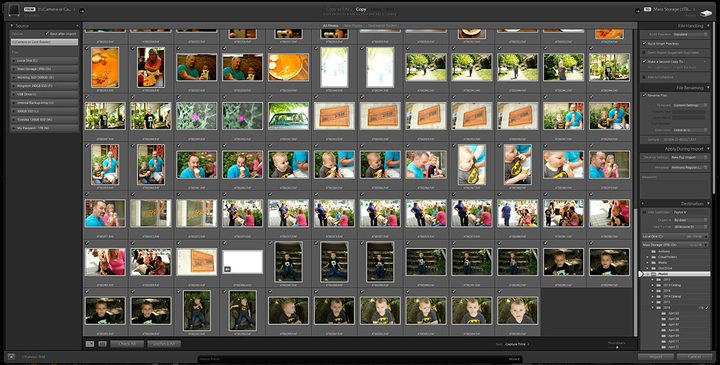Select the Move import mode
This screenshot has height=365, width=720.
coord(376,9)
